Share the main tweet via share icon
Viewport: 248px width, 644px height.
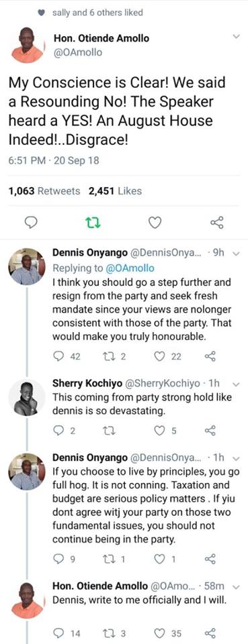pos(216,223)
